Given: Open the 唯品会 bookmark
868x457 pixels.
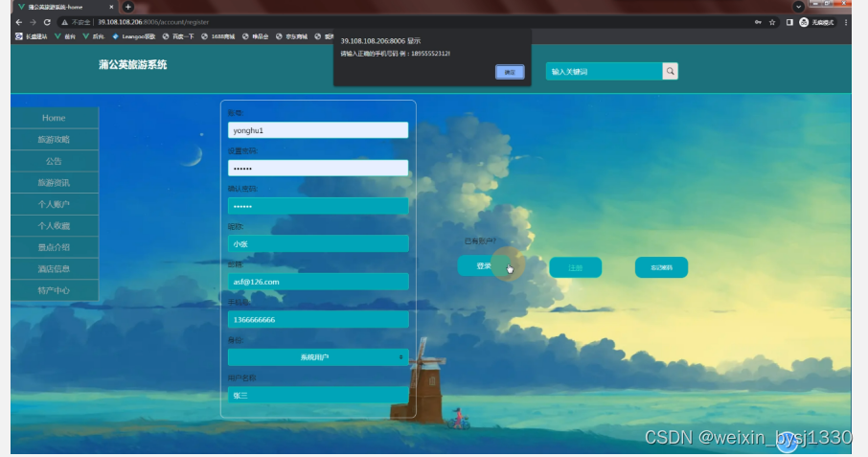Looking at the screenshot, I should pyautogui.click(x=256, y=36).
